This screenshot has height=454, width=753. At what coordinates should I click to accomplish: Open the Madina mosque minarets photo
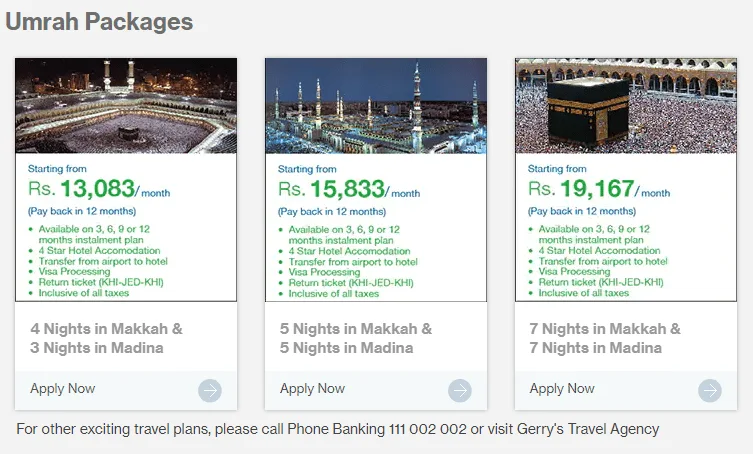[376, 106]
